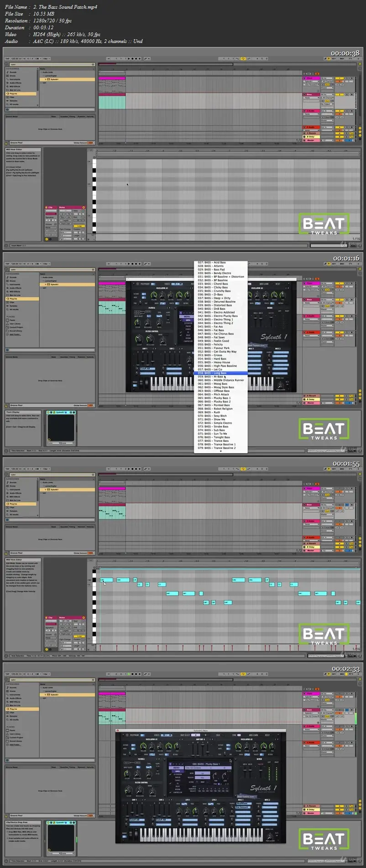Image resolution: width=366 pixels, height=868 pixels.
Task: Select preset 043: BASS - Electro Thing 1
Action: click(221, 319)
